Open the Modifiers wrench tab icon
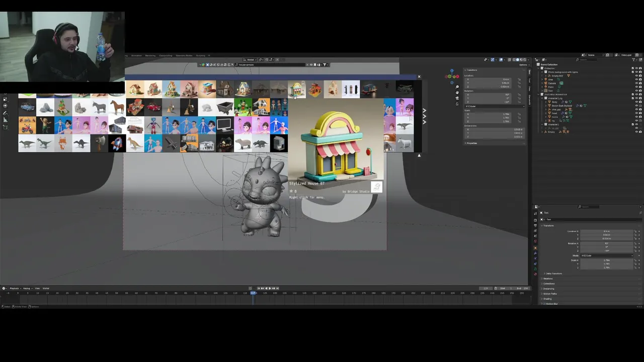Image resolution: width=644 pixels, height=362 pixels. coord(535,253)
